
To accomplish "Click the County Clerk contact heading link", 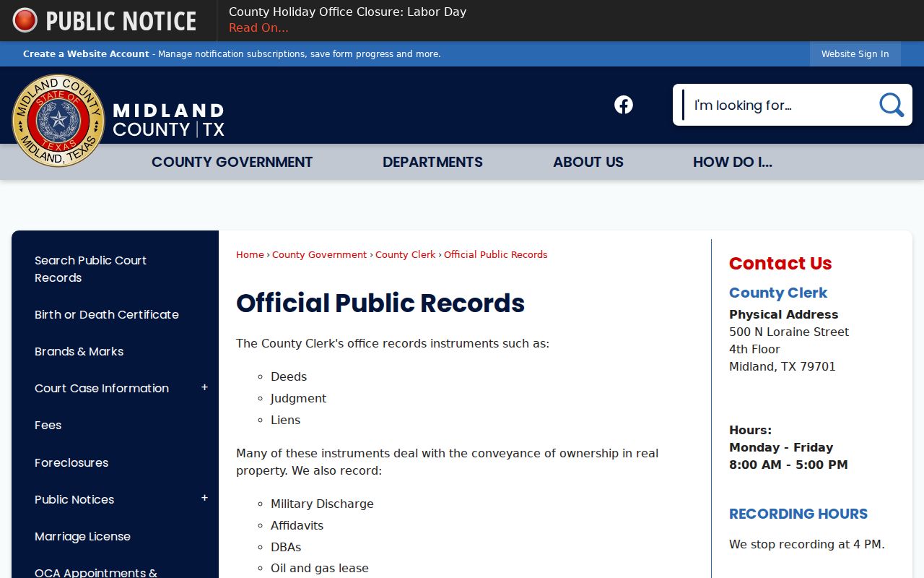I will pyautogui.click(x=778, y=293).
